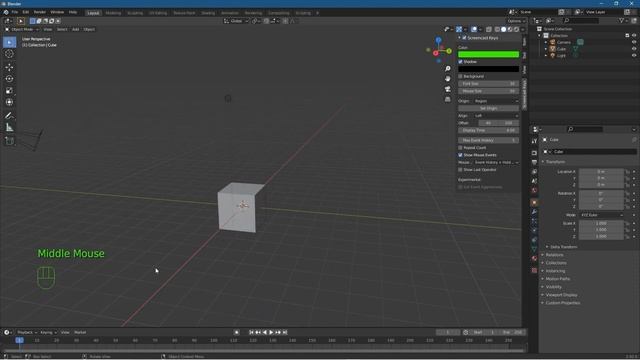This screenshot has width=640, height=360.
Task: Expand the Viewport Display section
Action: (x=561, y=295)
